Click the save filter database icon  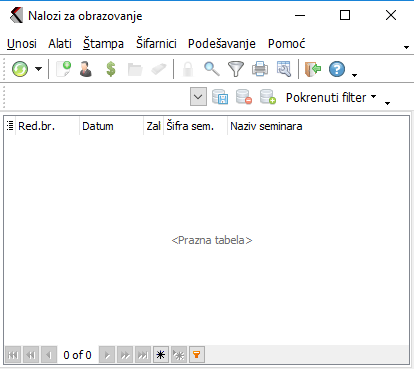pos(220,97)
